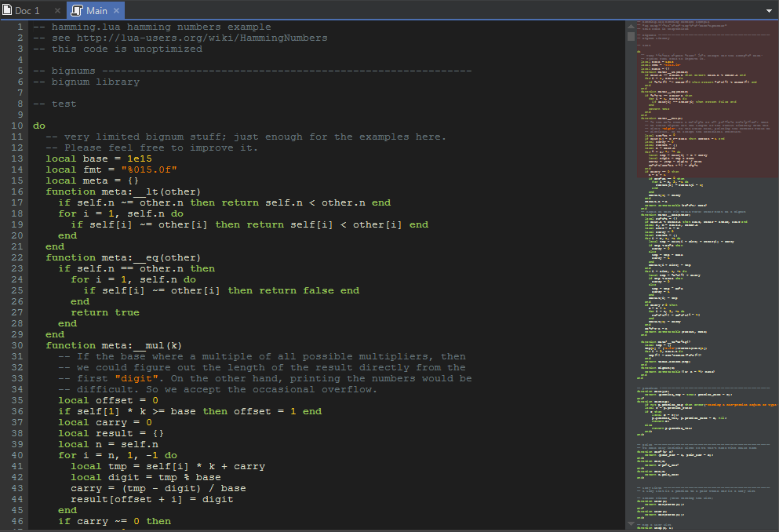Viewport: 779px width, 532px height.
Task: Click the Doc 1 document icon
Action: point(7,10)
